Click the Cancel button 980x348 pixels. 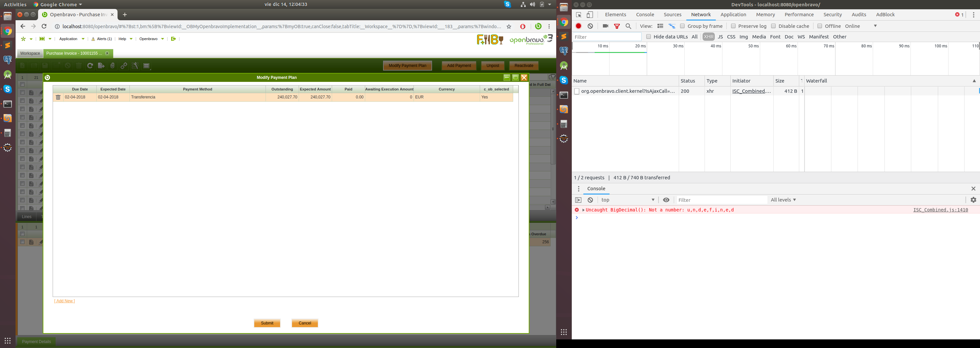305,323
